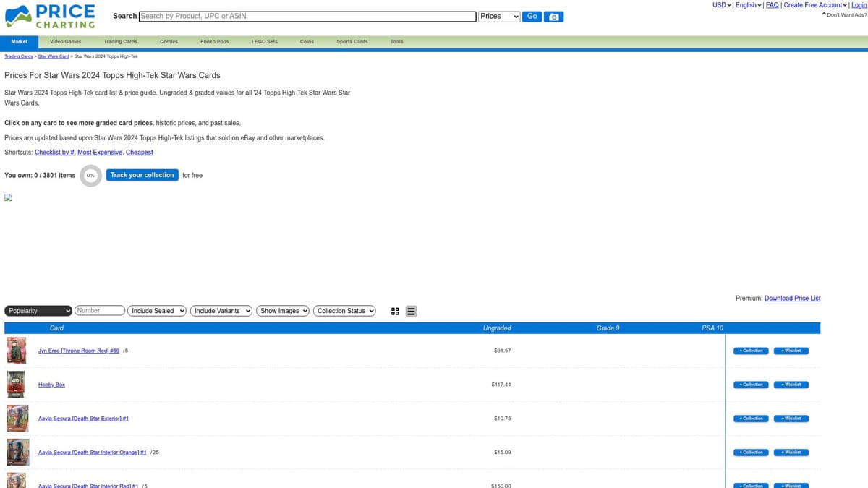The width and height of the screenshot is (868, 488).
Task: Add Aayla Secura Interior Orange to Wishlist
Action: click(791, 453)
